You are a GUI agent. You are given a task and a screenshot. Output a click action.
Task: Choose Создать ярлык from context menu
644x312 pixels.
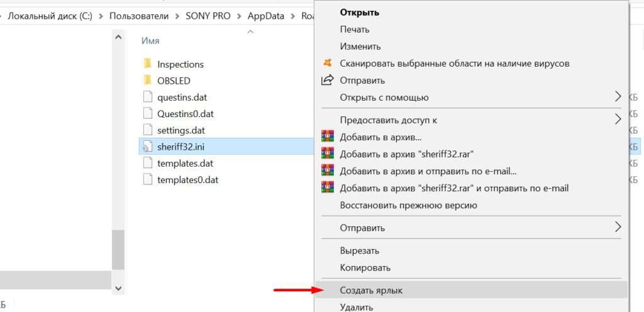point(371,290)
